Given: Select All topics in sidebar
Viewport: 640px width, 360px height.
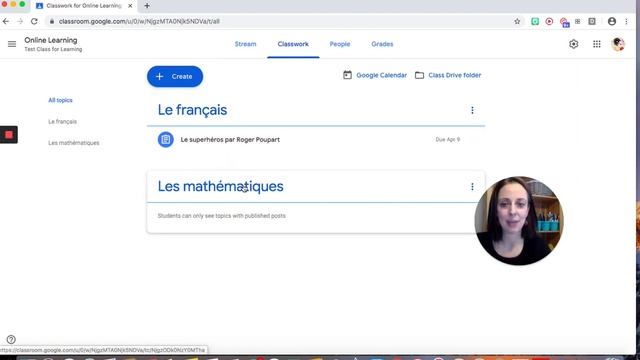Looking at the screenshot, I should point(60,100).
